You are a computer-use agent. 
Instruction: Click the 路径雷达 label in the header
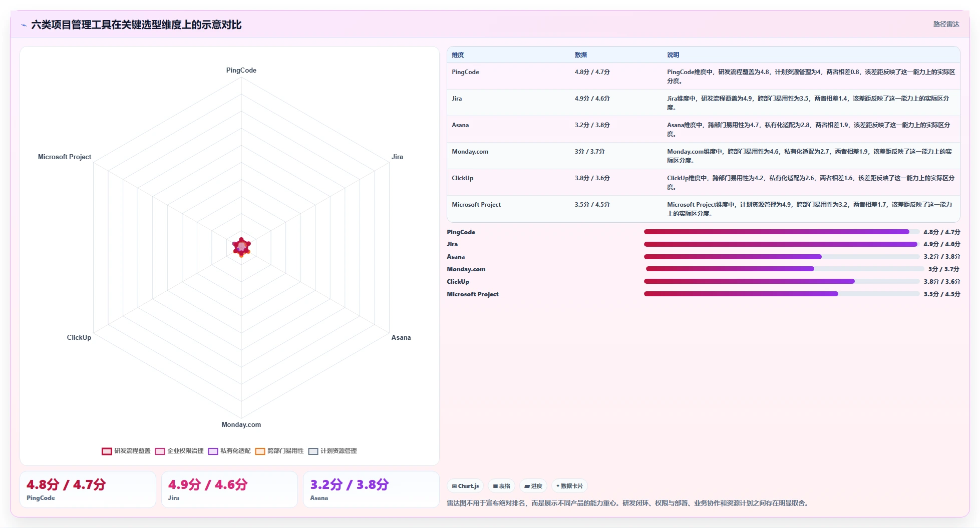point(946,24)
